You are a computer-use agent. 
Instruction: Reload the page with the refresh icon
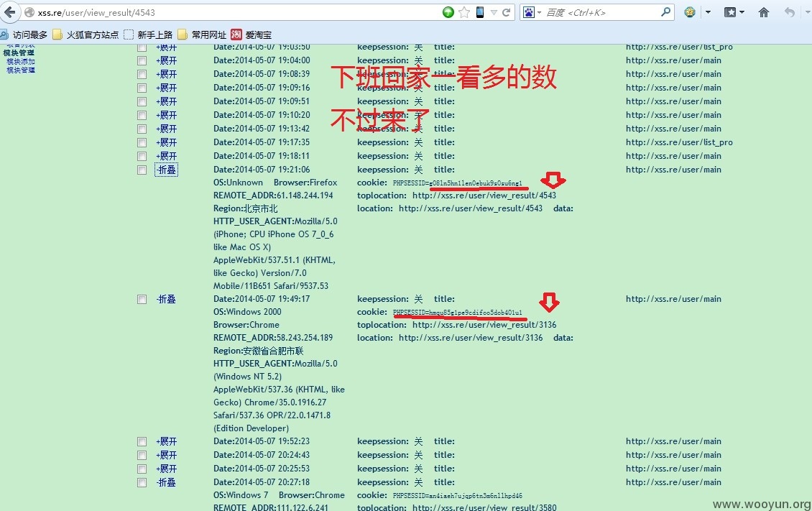click(x=506, y=12)
